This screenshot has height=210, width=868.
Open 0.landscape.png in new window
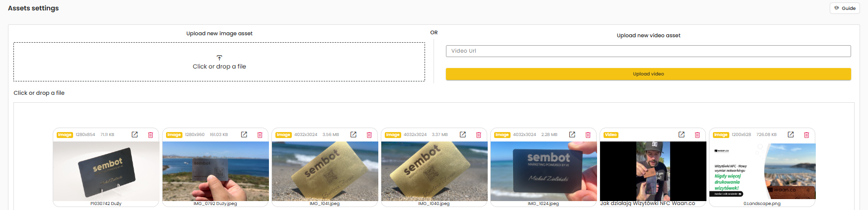pyautogui.click(x=791, y=135)
